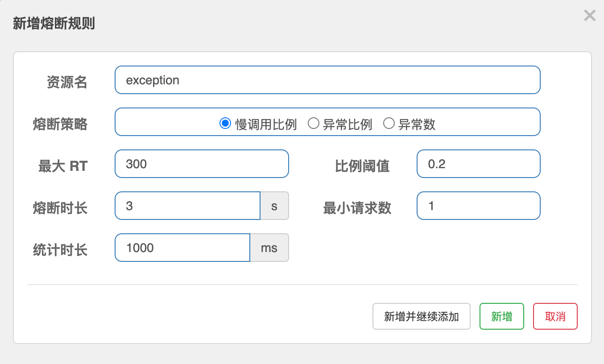Focus the 最大 RT field showing 300
Image resolution: width=604 pixels, height=364 pixels.
tap(202, 164)
